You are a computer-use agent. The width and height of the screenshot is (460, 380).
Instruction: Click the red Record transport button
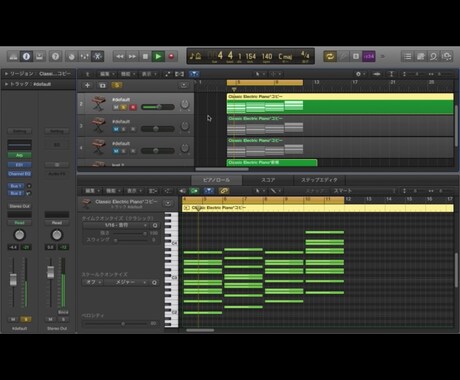pos(171,56)
